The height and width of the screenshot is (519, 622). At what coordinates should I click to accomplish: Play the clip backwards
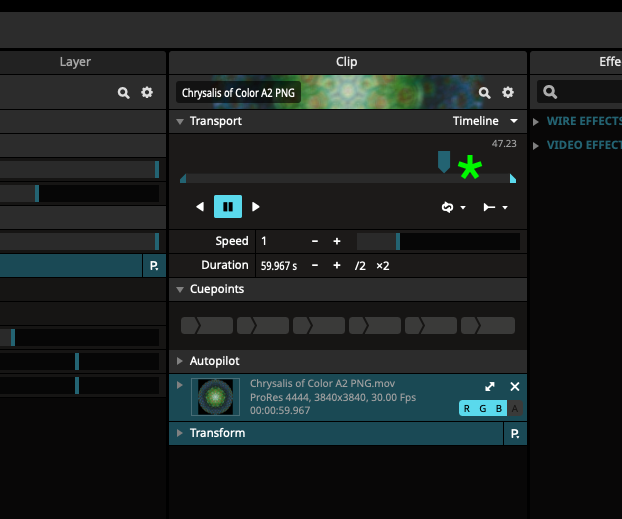(200, 207)
